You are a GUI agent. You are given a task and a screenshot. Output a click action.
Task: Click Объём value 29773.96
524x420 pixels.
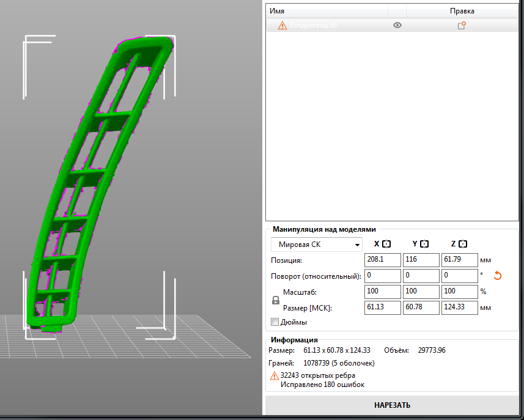pyautogui.click(x=432, y=350)
